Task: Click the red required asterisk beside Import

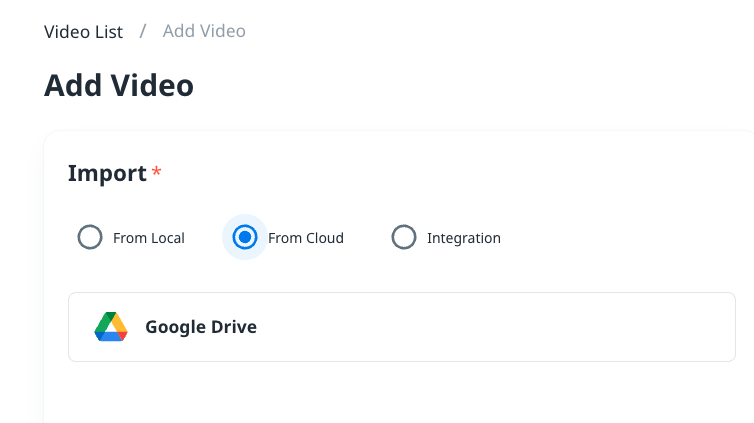Action: tap(157, 173)
